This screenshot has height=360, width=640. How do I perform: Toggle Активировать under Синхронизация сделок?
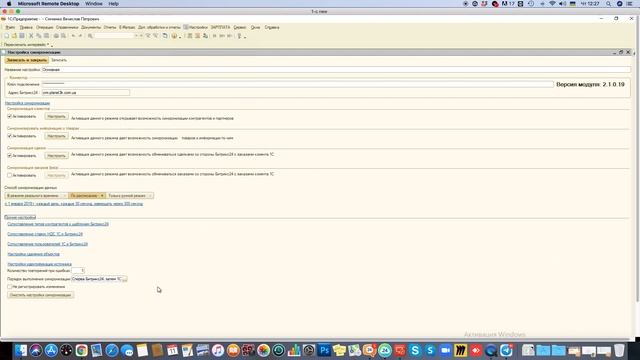pos(9,156)
